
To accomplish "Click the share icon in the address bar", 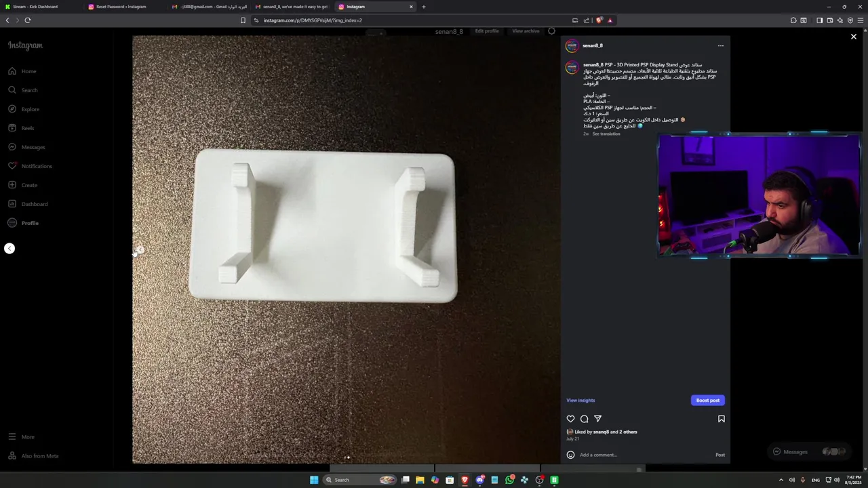I will coord(587,20).
